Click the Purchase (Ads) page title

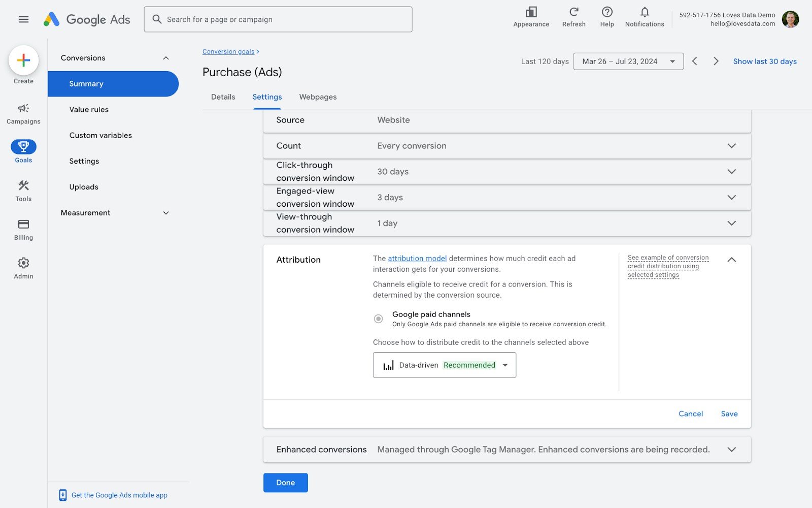[242, 72]
